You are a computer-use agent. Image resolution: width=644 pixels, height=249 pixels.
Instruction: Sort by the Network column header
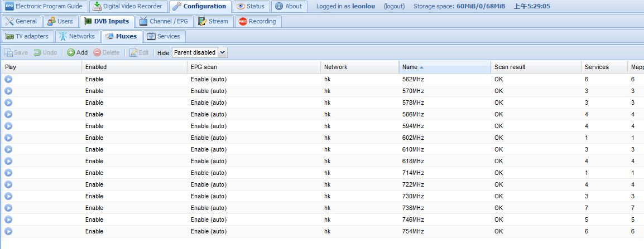360,67
